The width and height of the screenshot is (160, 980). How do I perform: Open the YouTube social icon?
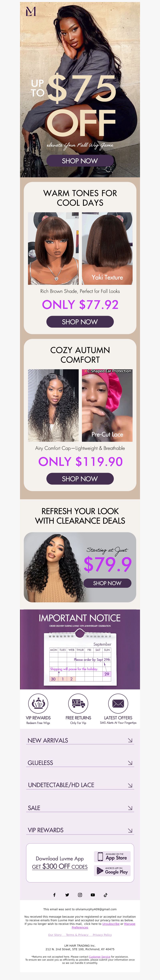(93, 895)
